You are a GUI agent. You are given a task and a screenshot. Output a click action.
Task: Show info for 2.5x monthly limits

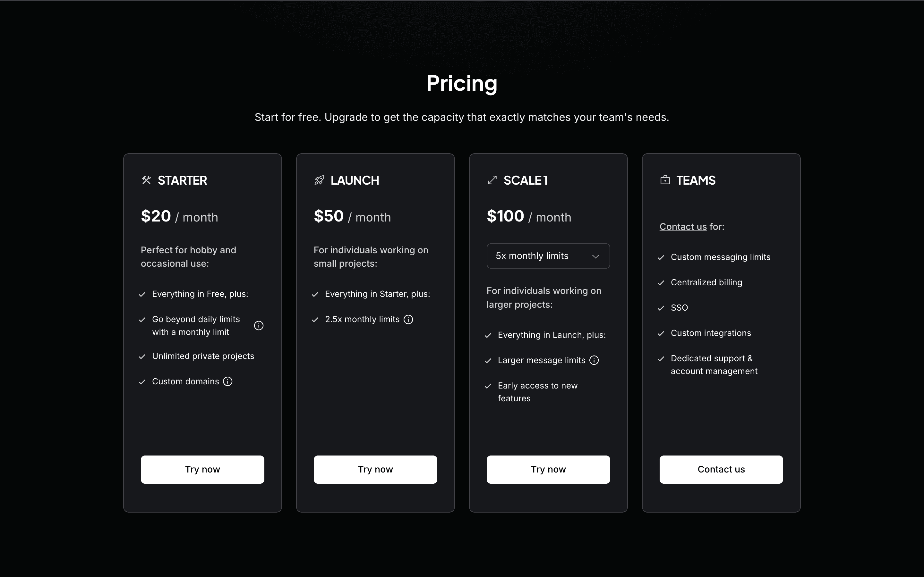[x=408, y=319]
